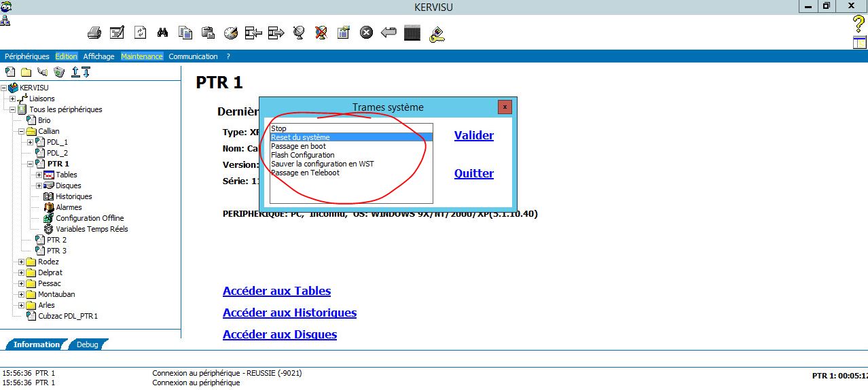Image resolution: width=868 pixels, height=390 pixels.
Task: Click the yellow help question mark icon
Action: pos(859,23)
